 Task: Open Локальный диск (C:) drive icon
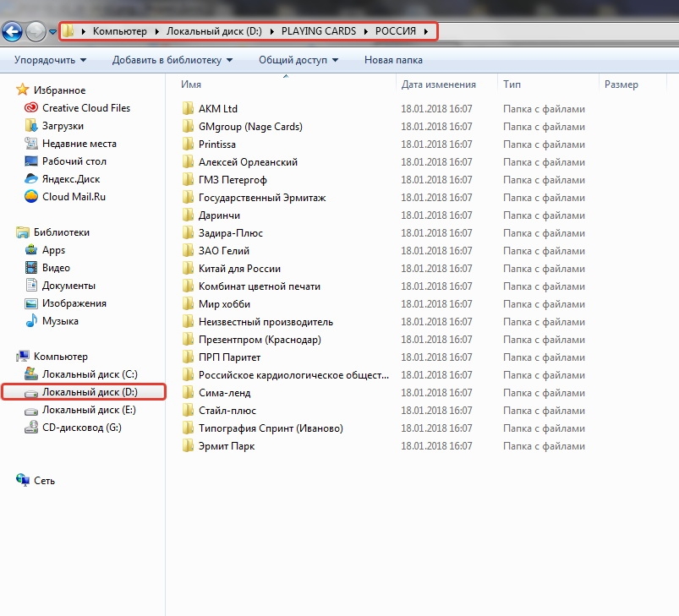tap(31, 374)
